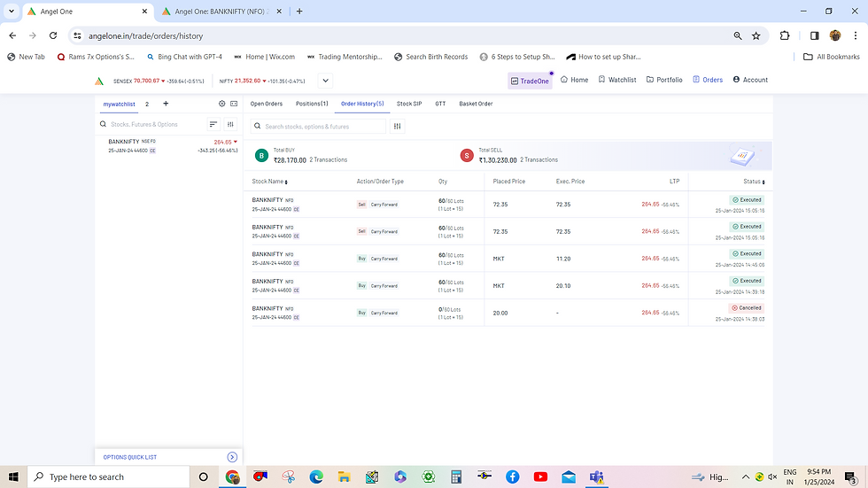This screenshot has width=868, height=488.
Task: Open Trading Mentorship bookmark
Action: pos(345,57)
